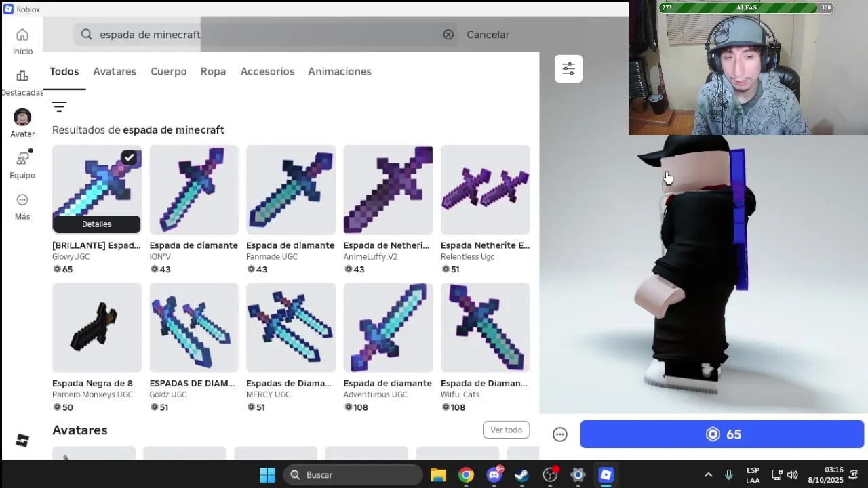Click Ver todo for Avatares
Screen dimensions: 868x488
(507, 430)
